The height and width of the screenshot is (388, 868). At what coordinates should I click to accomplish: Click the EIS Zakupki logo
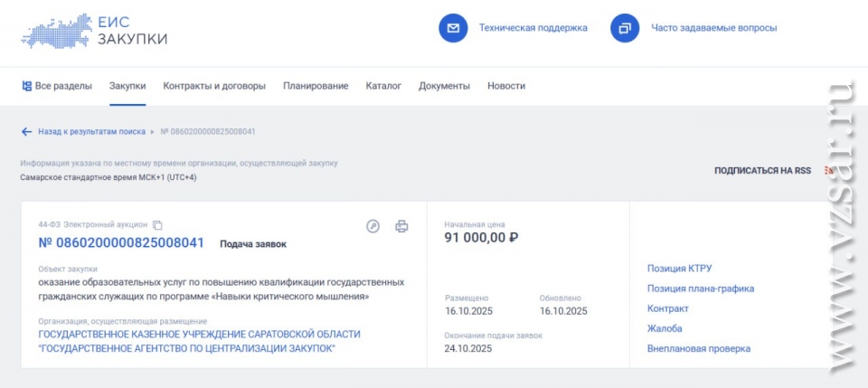[x=94, y=30]
